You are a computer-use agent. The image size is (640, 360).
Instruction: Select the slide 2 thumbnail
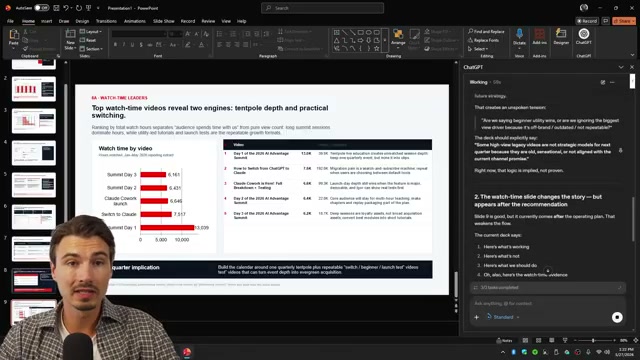[33, 89]
